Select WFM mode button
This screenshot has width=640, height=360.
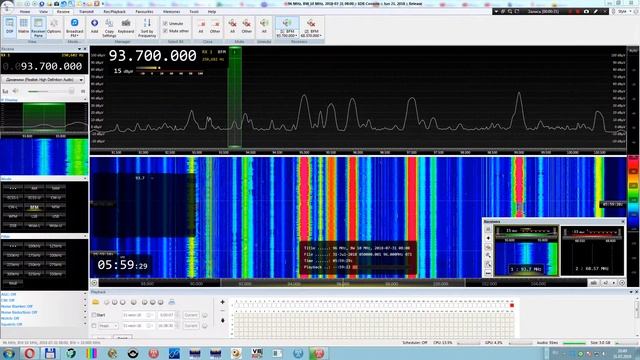[x=13, y=217]
